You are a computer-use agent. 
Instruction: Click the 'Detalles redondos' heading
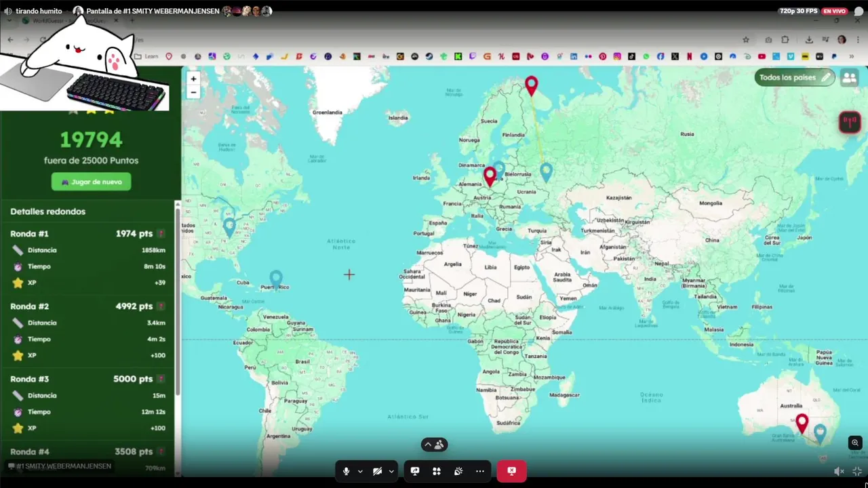47,211
